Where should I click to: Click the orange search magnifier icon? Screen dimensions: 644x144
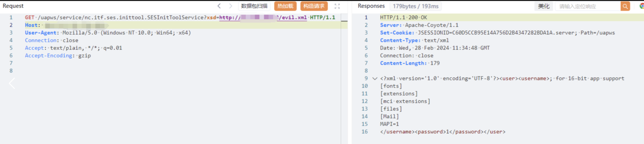(x=625, y=6)
